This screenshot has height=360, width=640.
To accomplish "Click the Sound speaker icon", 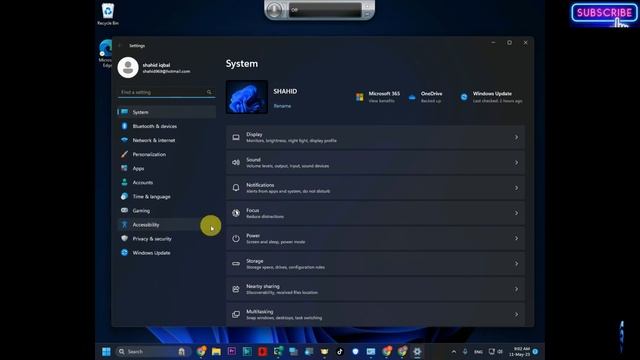I will pyautogui.click(x=236, y=162).
